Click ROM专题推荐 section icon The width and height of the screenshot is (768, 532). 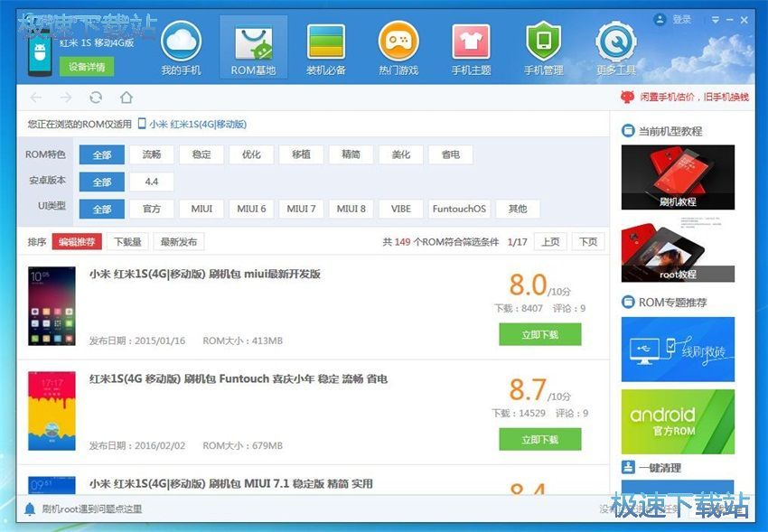pos(628,302)
